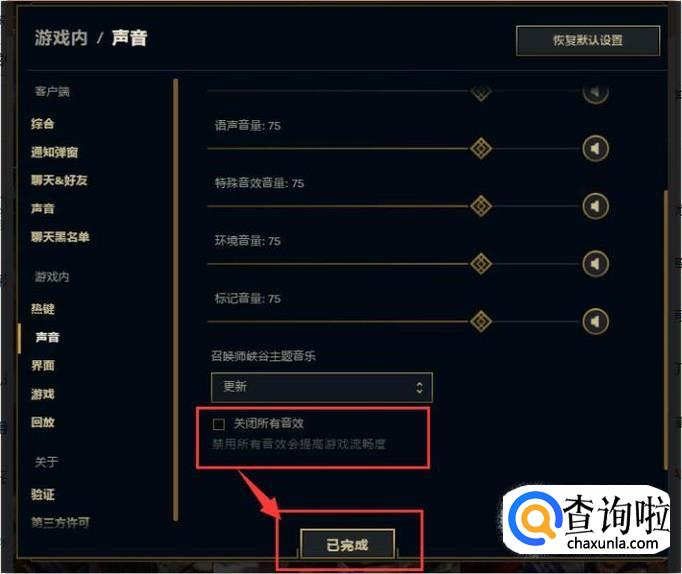Open 聊天&好友 settings

59,180
